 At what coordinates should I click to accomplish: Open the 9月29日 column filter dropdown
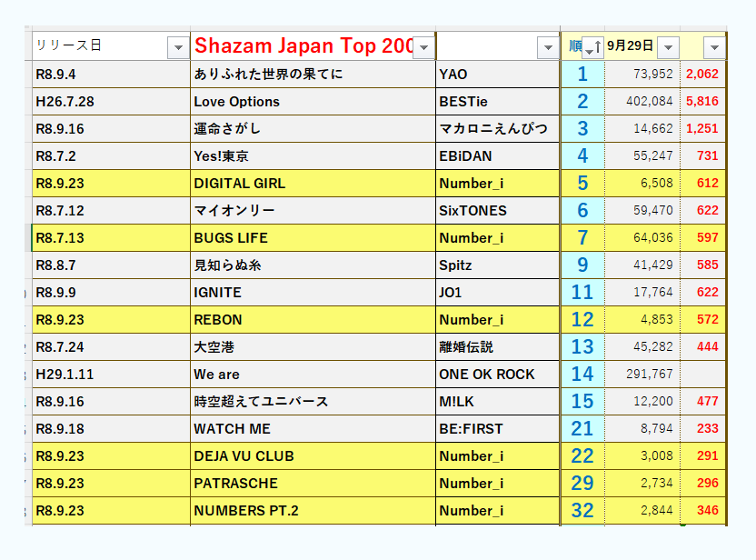coord(668,47)
